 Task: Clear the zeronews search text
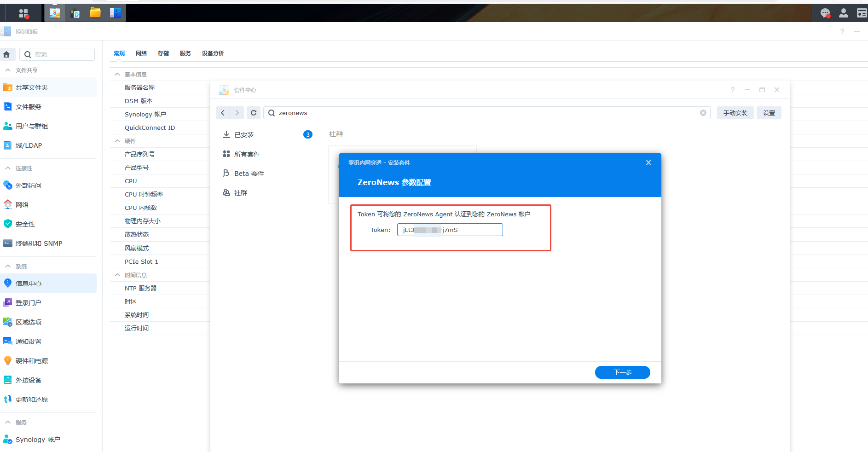(x=703, y=113)
